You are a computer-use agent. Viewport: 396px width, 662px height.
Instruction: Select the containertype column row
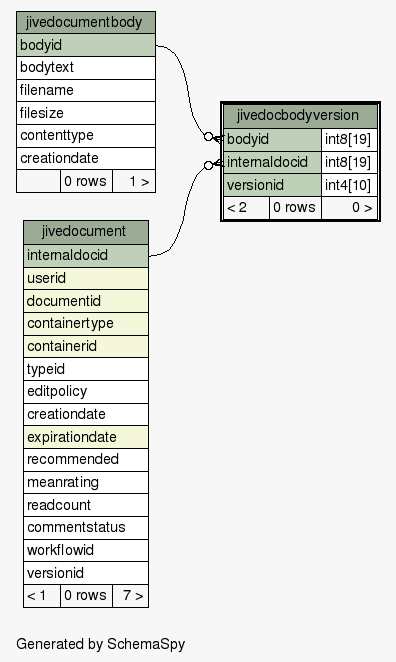point(86,324)
